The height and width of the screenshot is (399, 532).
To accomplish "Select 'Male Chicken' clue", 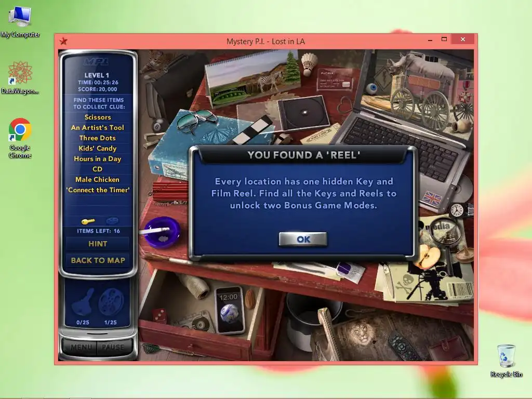I will point(98,179).
